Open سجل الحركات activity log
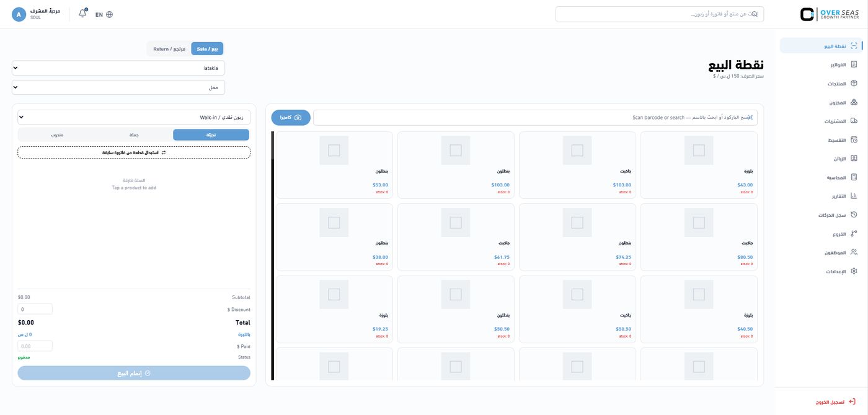Screen dimensions: 868x415 pos(821,215)
